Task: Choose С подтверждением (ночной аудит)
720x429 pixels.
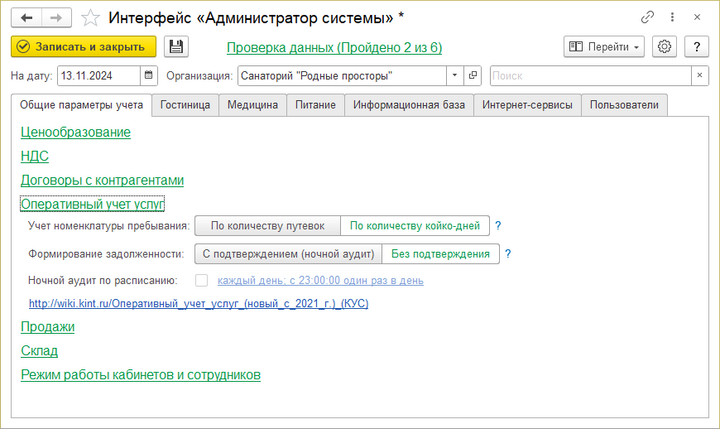Action: 288,254
